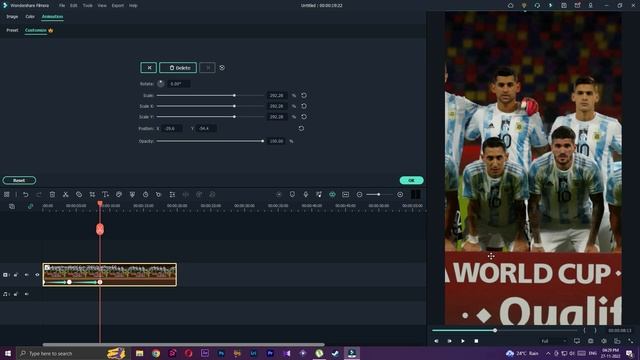Click the undo arrow in timeline toolbar
The height and width of the screenshot is (360, 640).
26,195
